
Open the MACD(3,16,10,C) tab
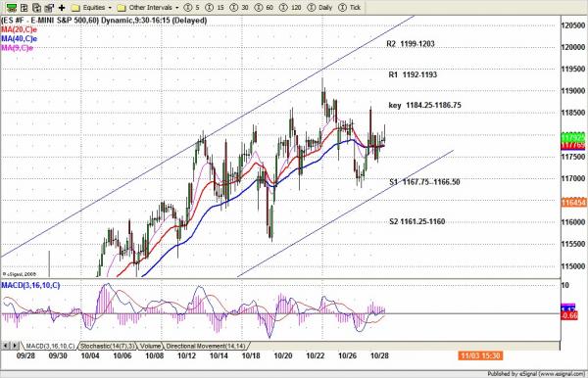[x=50, y=346]
